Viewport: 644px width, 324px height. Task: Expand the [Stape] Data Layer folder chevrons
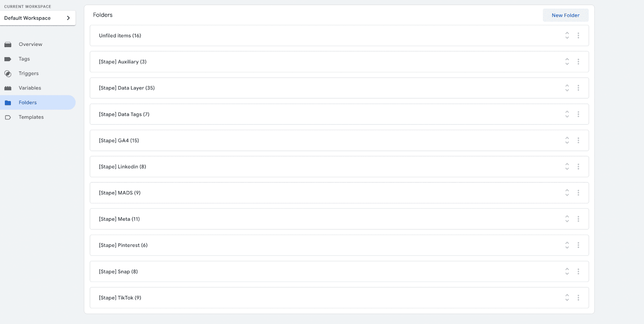(x=567, y=88)
